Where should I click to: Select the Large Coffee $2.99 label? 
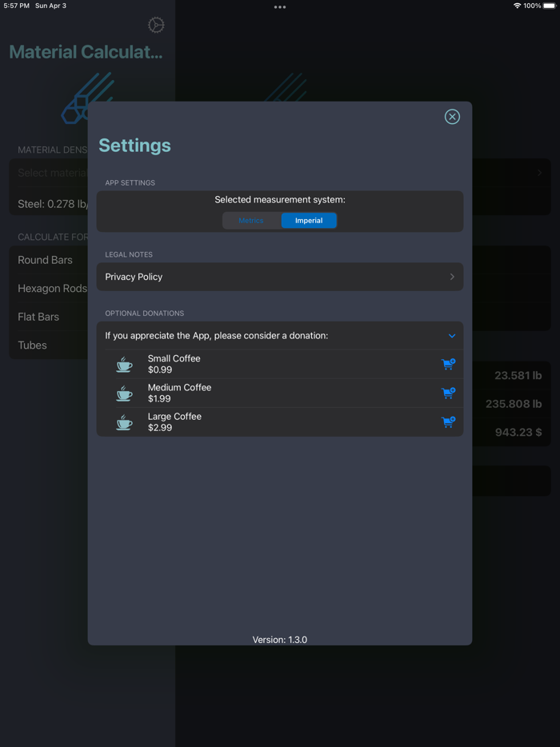tap(174, 422)
